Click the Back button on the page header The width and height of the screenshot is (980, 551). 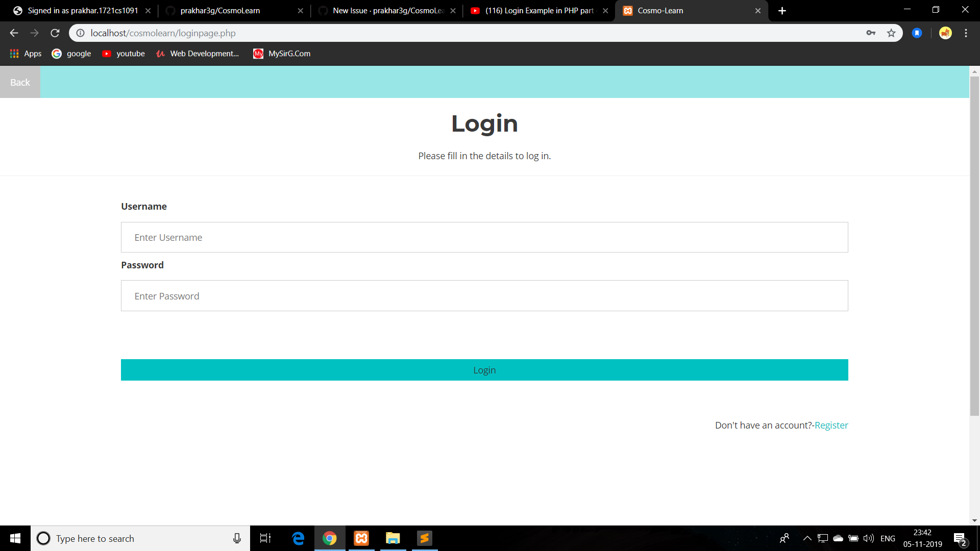20,82
